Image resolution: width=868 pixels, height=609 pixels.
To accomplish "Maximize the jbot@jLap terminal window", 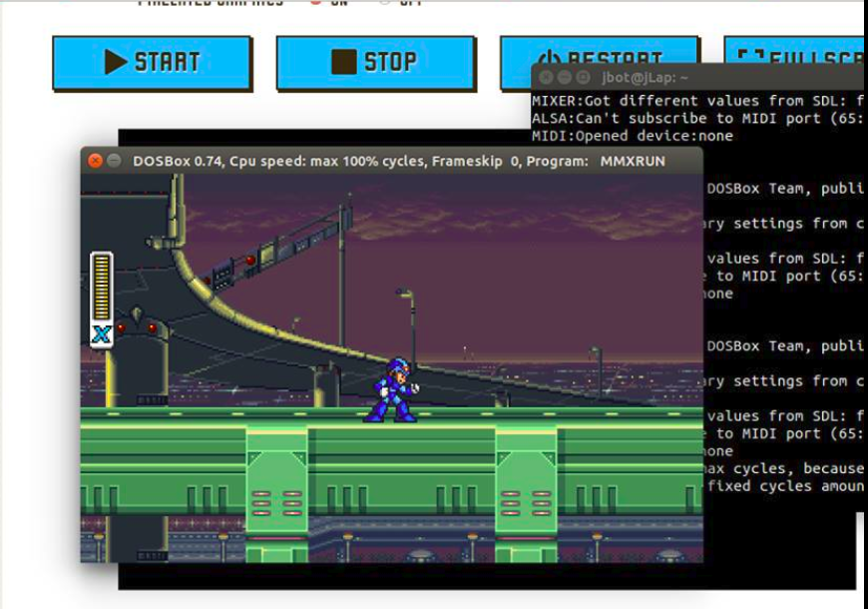I will click(x=583, y=78).
